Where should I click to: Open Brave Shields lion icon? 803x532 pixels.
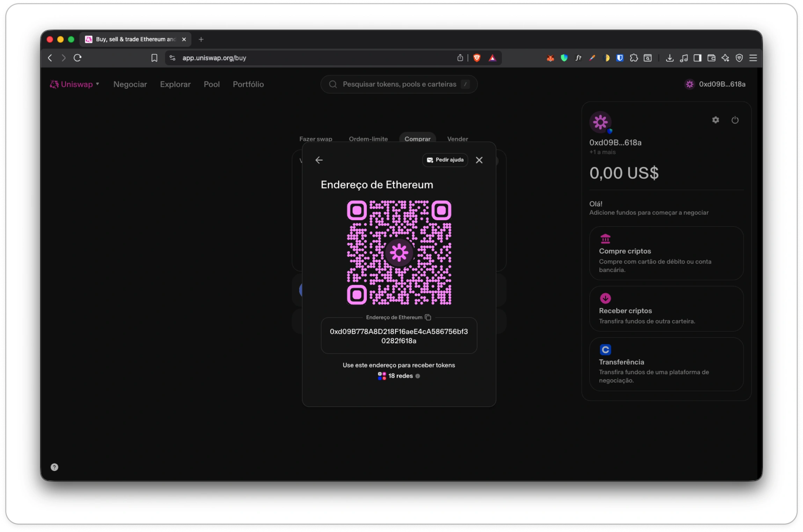[x=477, y=58]
